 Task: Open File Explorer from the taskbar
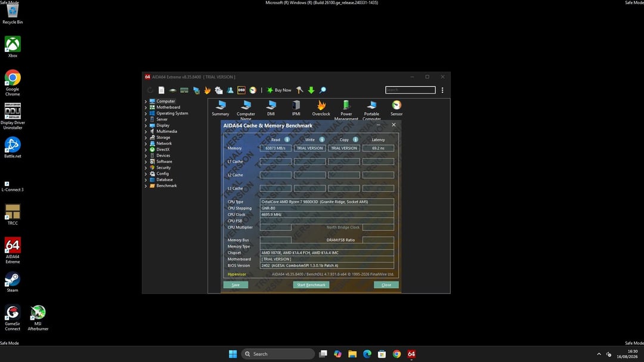pyautogui.click(x=352, y=354)
